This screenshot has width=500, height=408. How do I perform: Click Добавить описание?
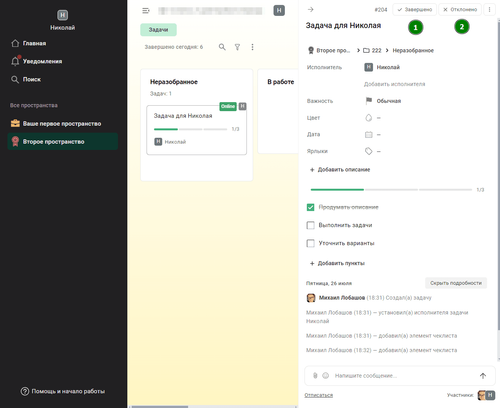340,170
